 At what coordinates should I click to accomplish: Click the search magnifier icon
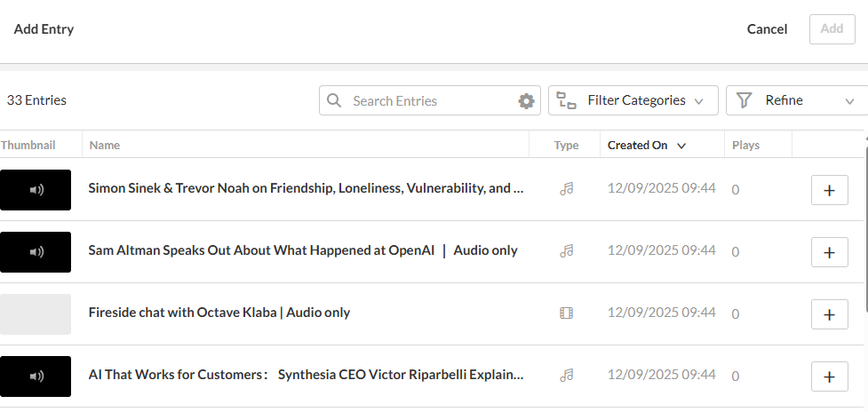click(x=335, y=101)
